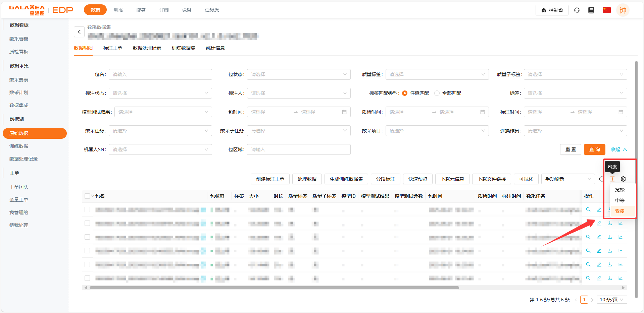This screenshot has height=313, width=644.
Task: Click the orange 查询 button
Action: coord(594,149)
